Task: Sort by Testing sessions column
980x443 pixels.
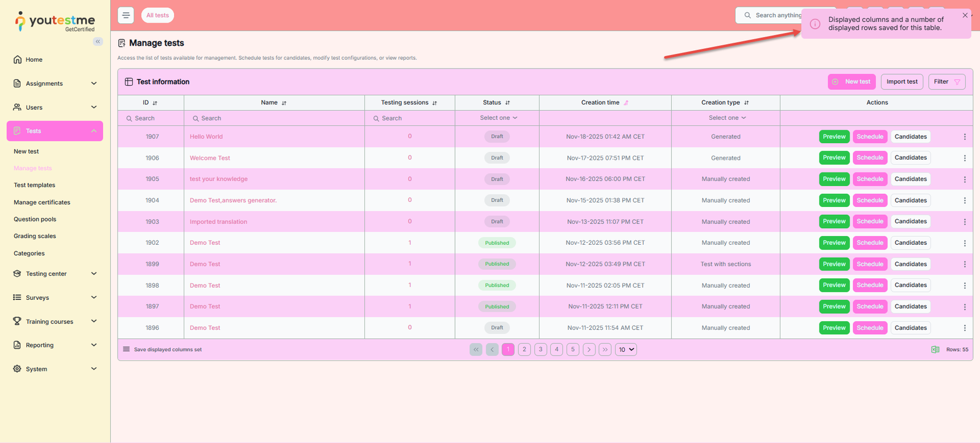Action: (x=434, y=103)
